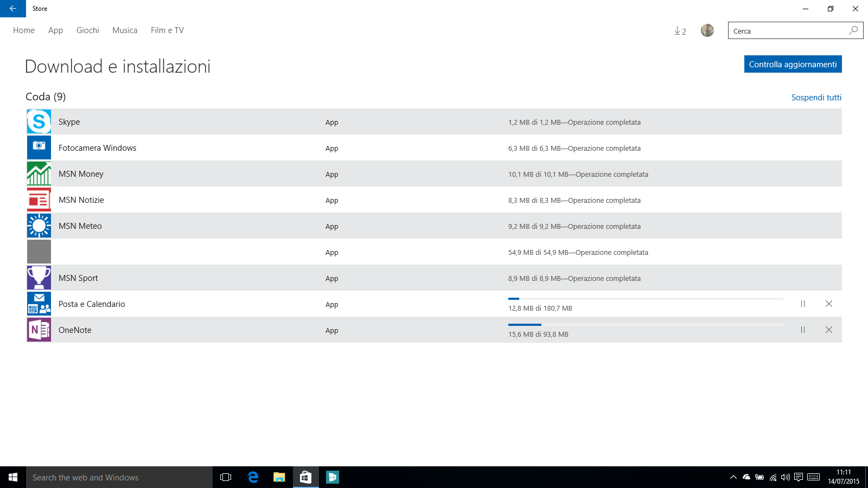Image resolution: width=868 pixels, height=488 pixels.
Task: Switch to the Musica tab
Action: pyautogui.click(x=125, y=30)
